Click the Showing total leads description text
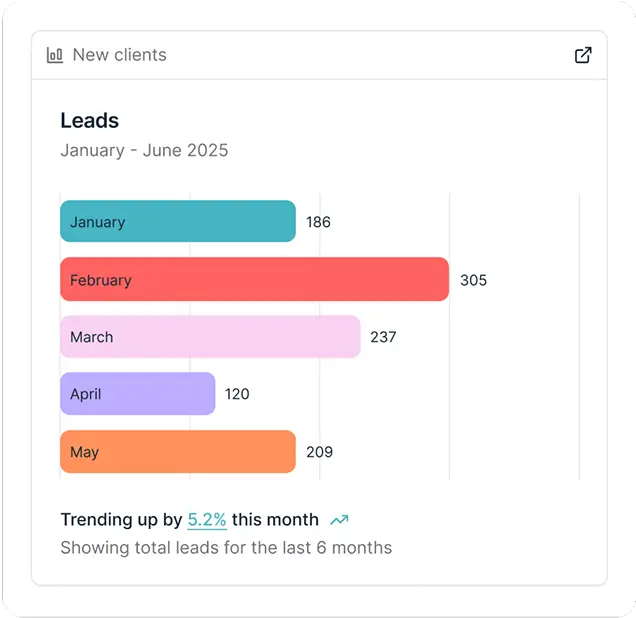The image size is (636, 618). (226, 548)
